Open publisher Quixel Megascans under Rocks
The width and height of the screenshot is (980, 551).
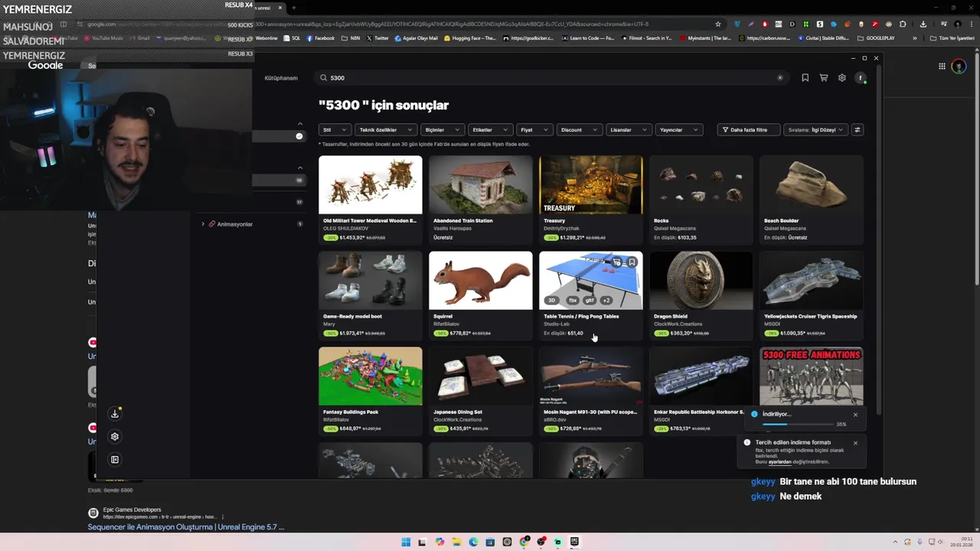[675, 228]
